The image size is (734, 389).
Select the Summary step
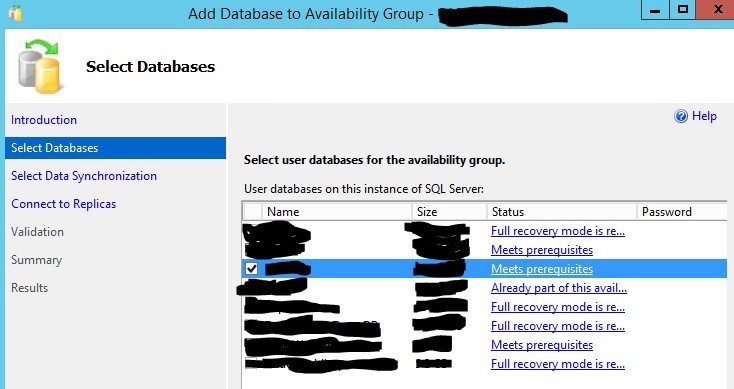(x=37, y=260)
